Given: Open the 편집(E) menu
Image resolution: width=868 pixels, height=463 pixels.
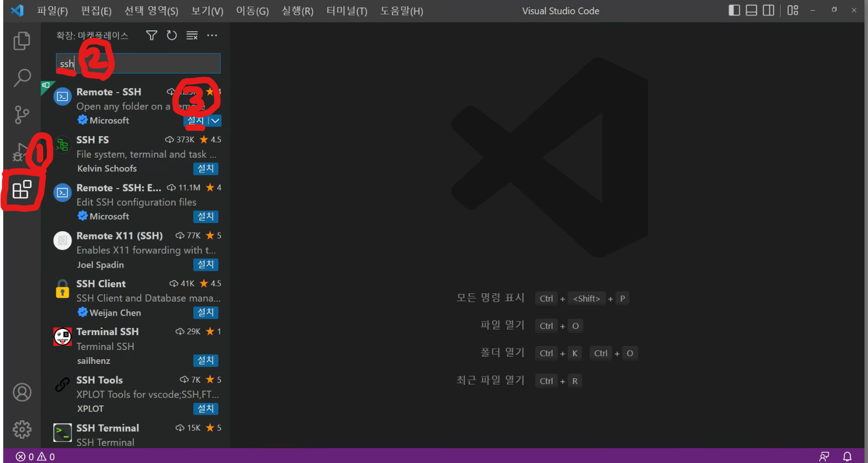Looking at the screenshot, I should pos(96,11).
